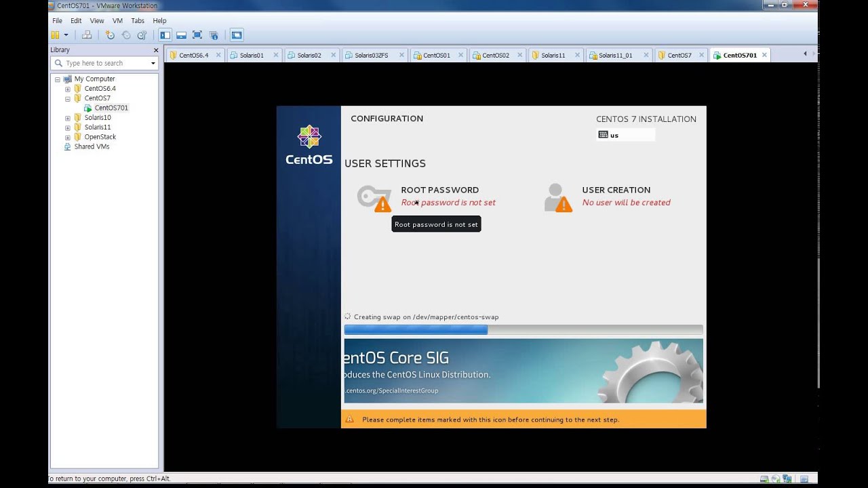Select OpenStack in the library tree
868x488 pixels.
coord(100,137)
